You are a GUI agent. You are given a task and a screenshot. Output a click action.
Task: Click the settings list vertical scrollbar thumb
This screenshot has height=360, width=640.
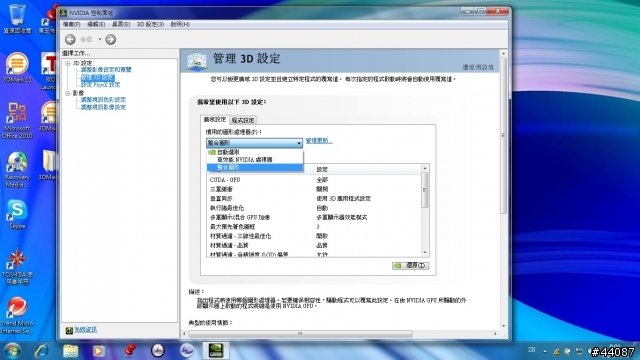point(425,190)
